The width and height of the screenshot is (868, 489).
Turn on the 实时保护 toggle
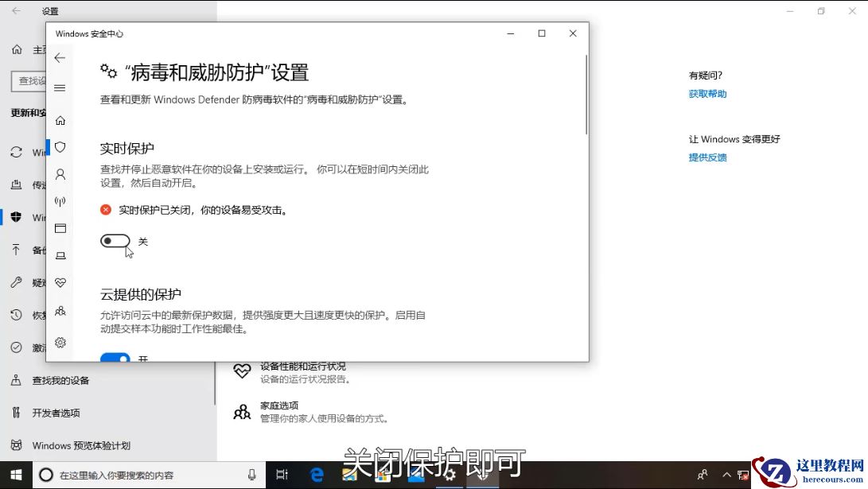click(115, 240)
